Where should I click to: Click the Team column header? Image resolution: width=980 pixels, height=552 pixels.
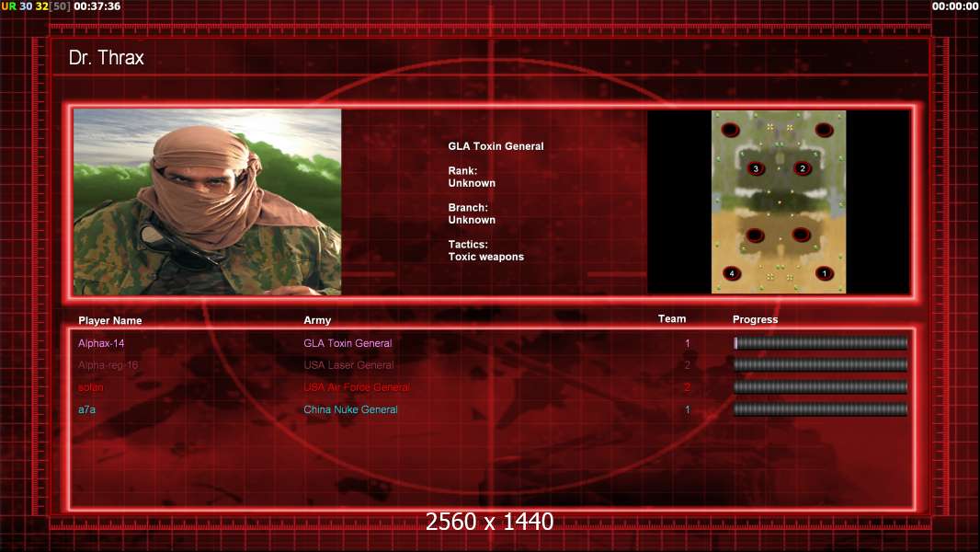[672, 319]
